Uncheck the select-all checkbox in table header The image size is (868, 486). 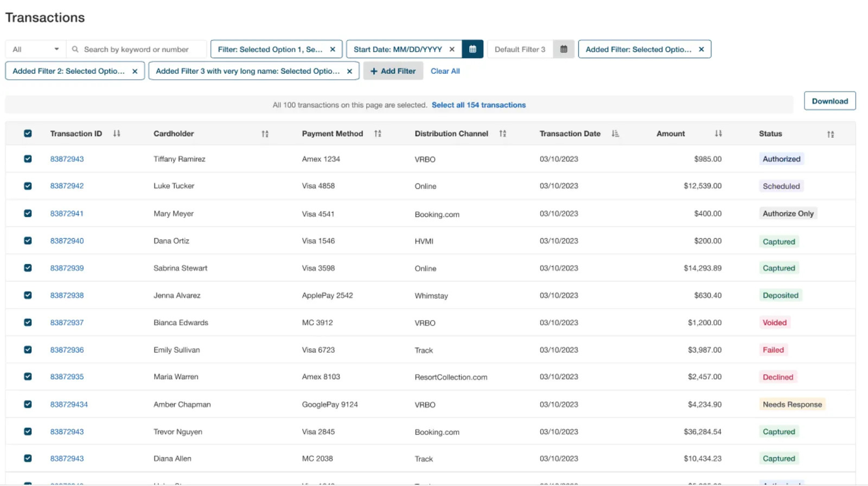click(x=28, y=134)
